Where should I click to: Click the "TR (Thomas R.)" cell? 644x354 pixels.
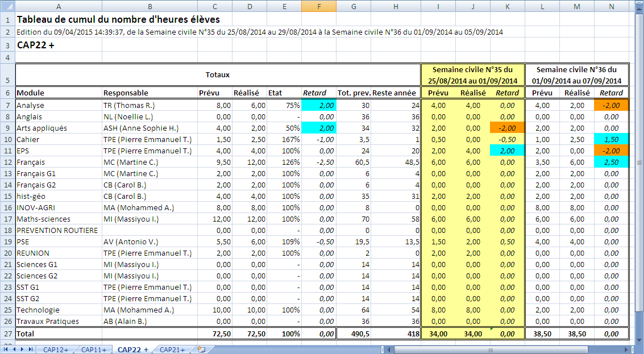point(150,106)
